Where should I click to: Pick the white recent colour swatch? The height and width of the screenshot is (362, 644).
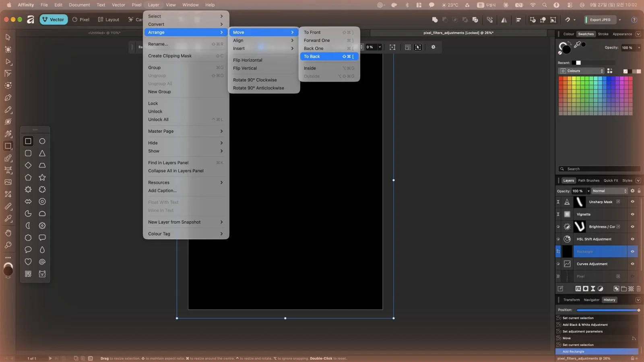coord(578,63)
